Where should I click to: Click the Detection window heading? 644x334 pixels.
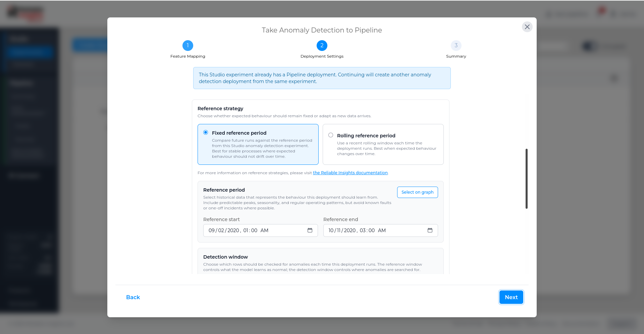click(225, 257)
